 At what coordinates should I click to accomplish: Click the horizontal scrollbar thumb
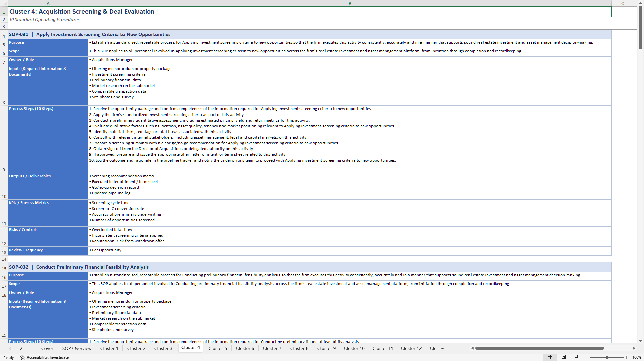(x=540, y=348)
